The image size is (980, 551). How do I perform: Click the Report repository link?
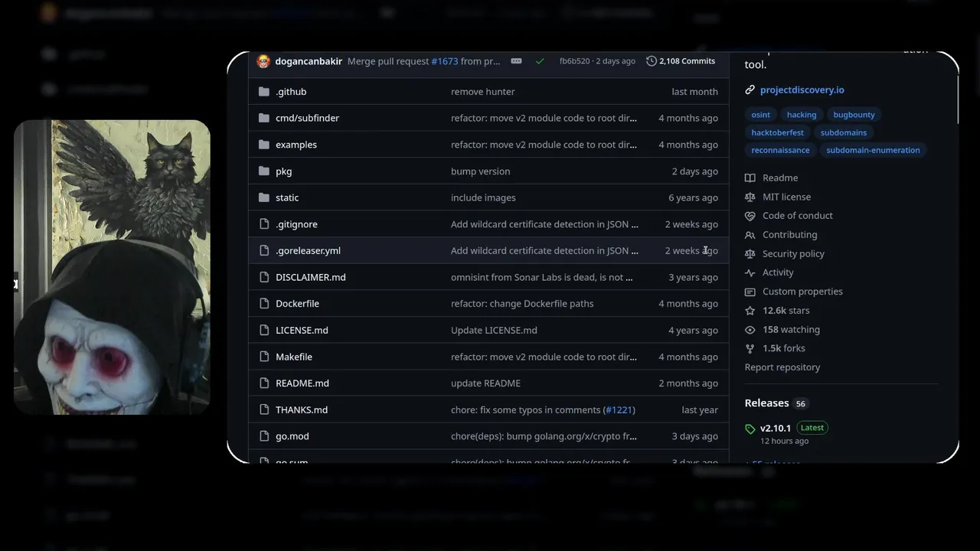coord(782,367)
